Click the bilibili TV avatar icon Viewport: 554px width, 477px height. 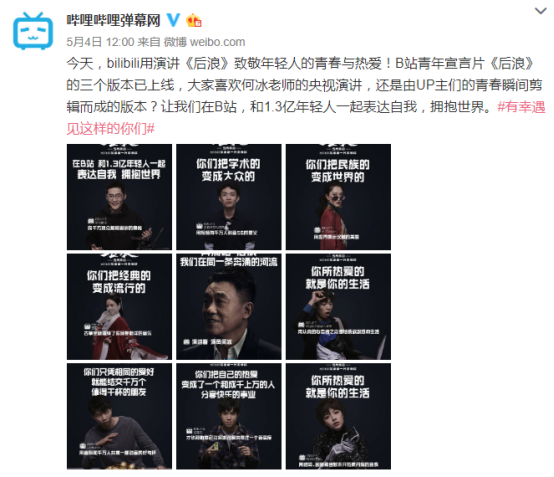click(33, 31)
